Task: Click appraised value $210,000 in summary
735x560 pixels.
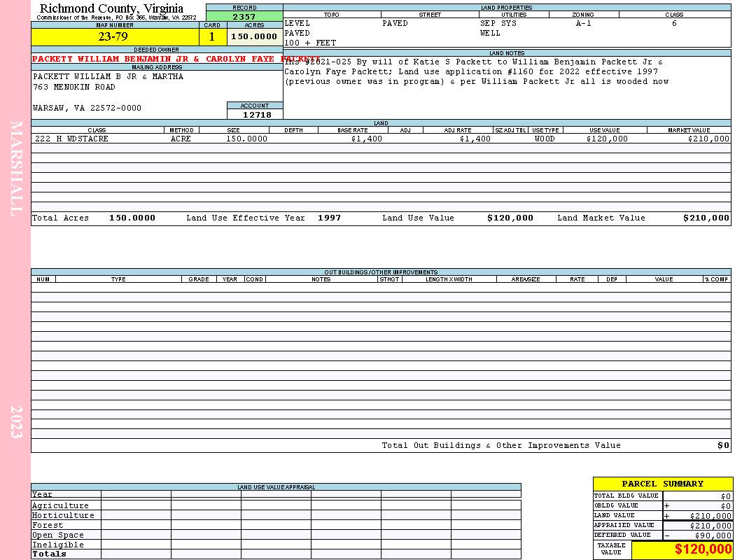Action: 710,526
